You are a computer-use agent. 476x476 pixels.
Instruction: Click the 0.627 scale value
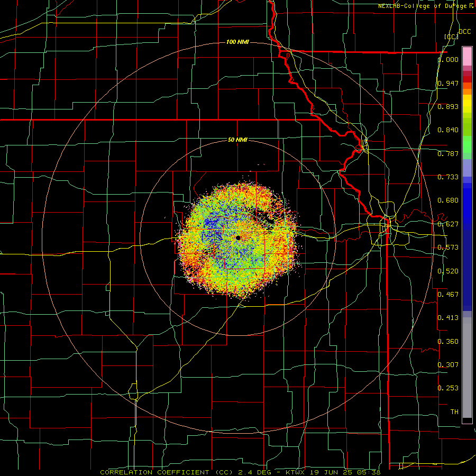pyautogui.click(x=448, y=224)
